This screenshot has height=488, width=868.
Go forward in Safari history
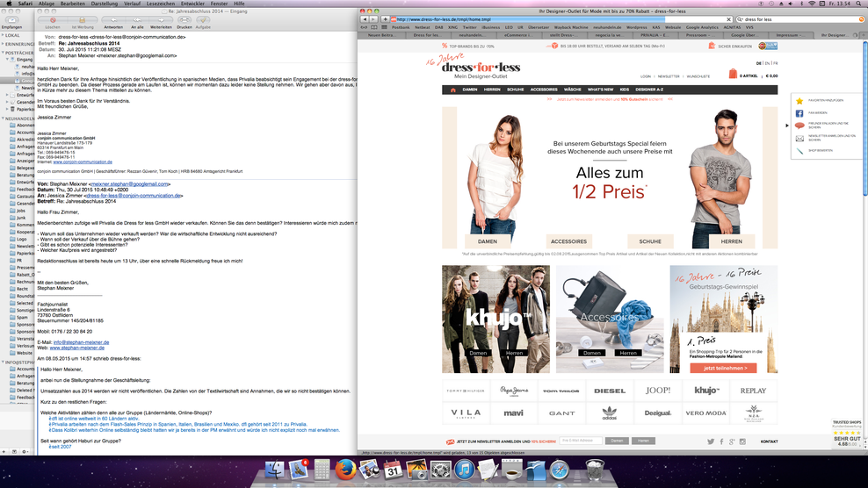(373, 19)
